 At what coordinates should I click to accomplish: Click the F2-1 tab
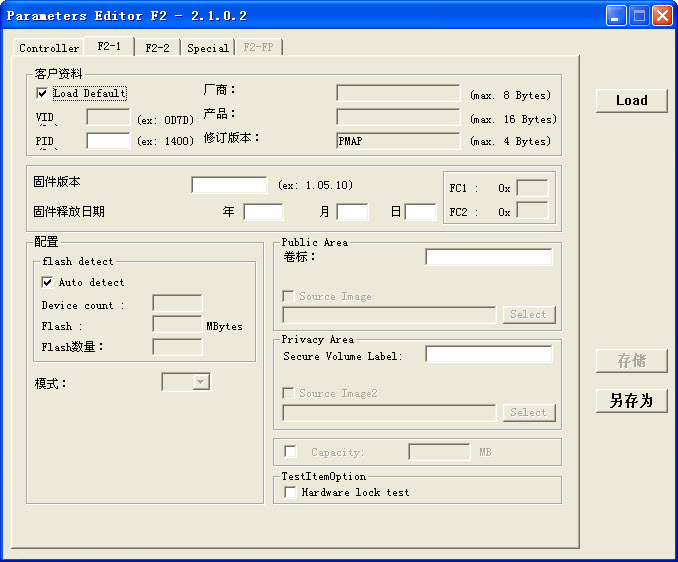109,46
